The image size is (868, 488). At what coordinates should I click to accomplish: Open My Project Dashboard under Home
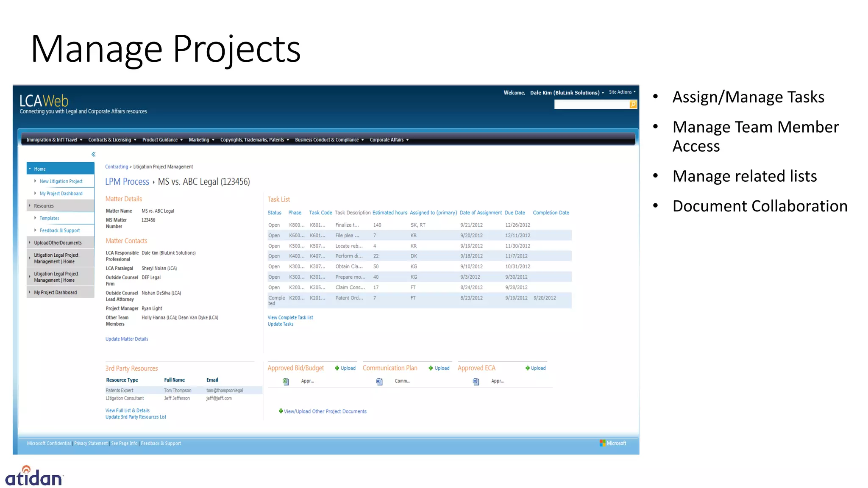pos(61,194)
